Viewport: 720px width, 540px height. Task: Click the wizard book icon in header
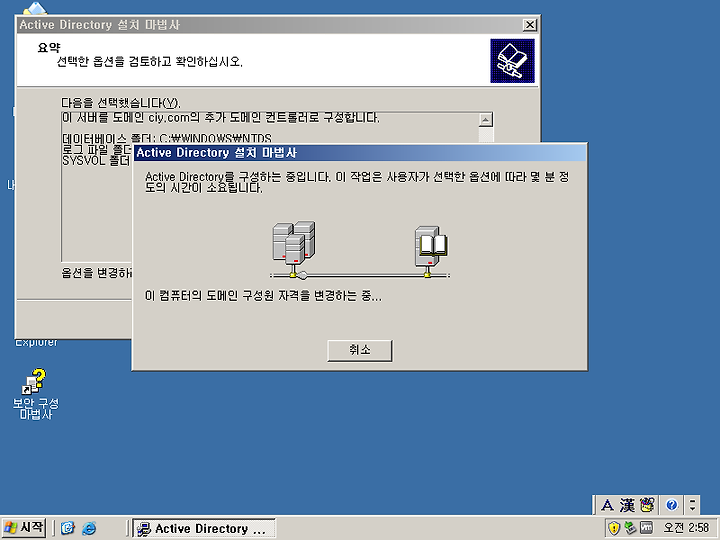pyautogui.click(x=512, y=61)
